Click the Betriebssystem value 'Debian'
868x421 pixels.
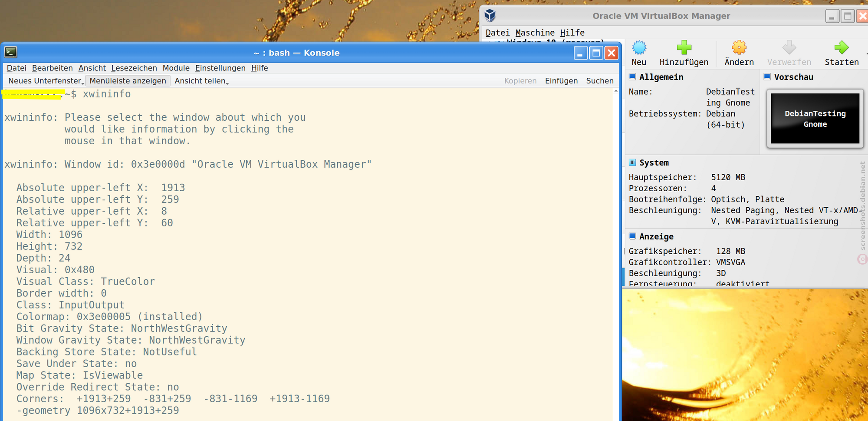pyautogui.click(x=720, y=113)
